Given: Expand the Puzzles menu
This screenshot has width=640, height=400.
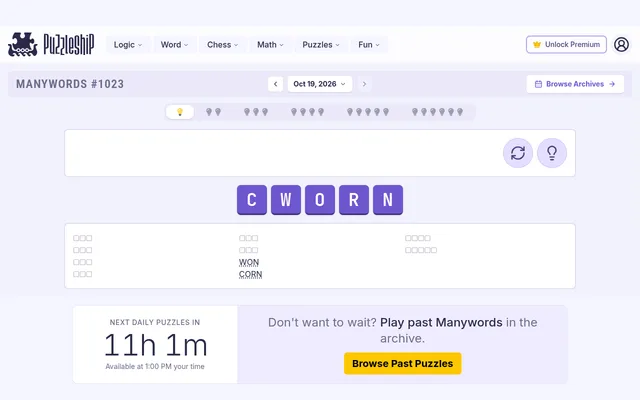Looking at the screenshot, I should 320,44.
